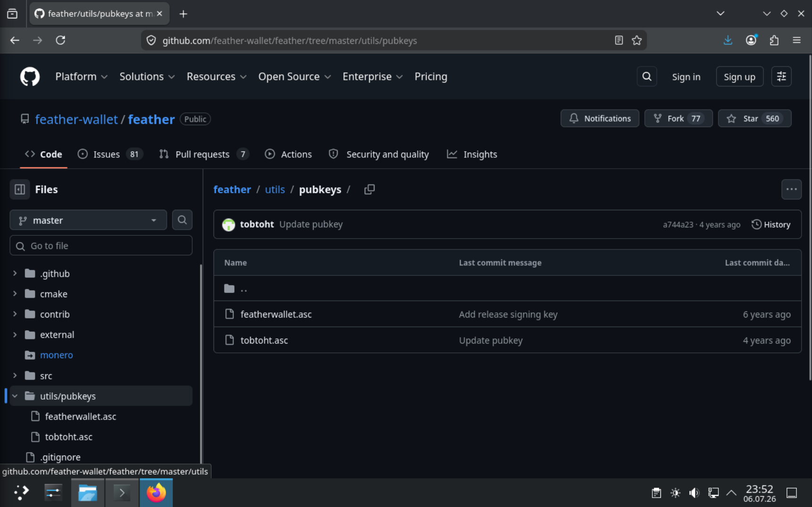Open commit History link
Screen dimensions: 812x507
pos(771,224)
